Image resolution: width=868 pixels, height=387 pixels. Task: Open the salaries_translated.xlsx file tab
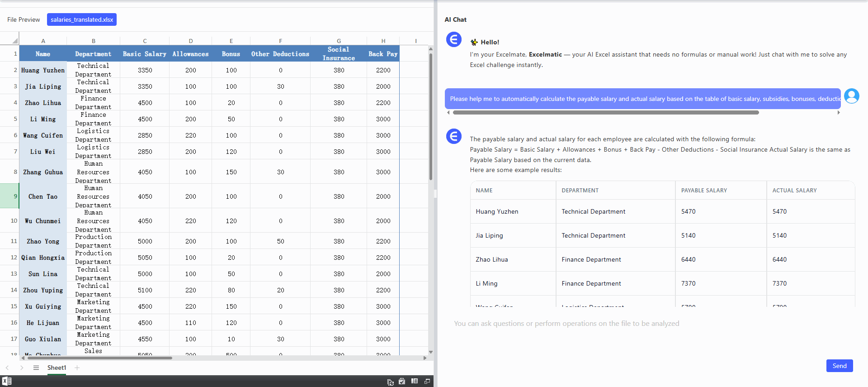click(82, 19)
